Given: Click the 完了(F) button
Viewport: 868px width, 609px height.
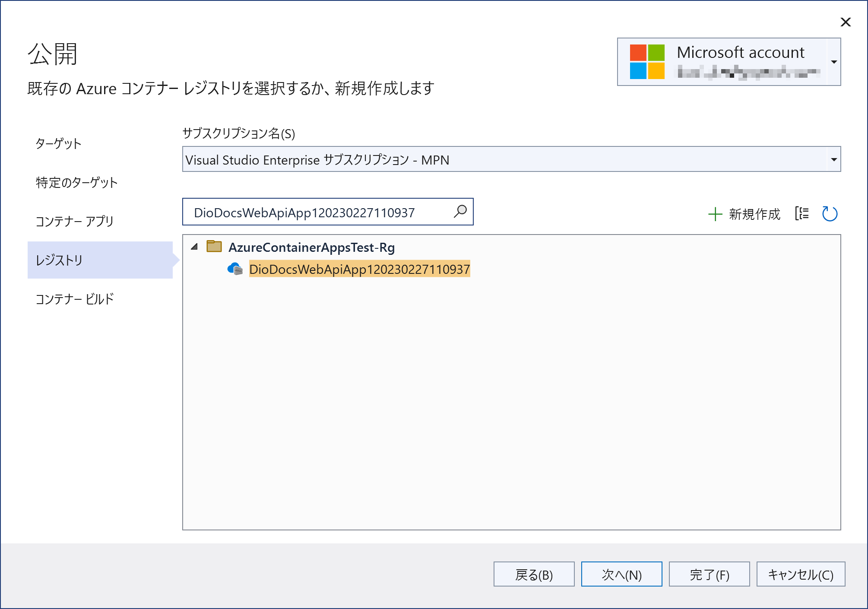Looking at the screenshot, I should click(x=709, y=574).
